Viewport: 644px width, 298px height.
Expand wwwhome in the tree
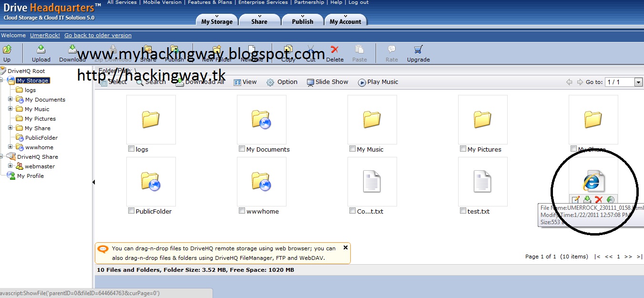[10, 147]
